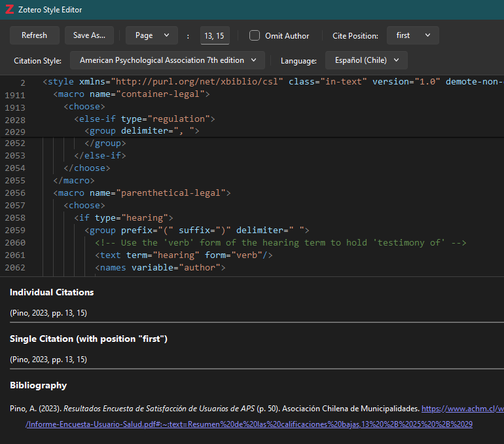504x444 pixels.
Task: Click group prefix="(" line 2059
Action: coord(197,231)
